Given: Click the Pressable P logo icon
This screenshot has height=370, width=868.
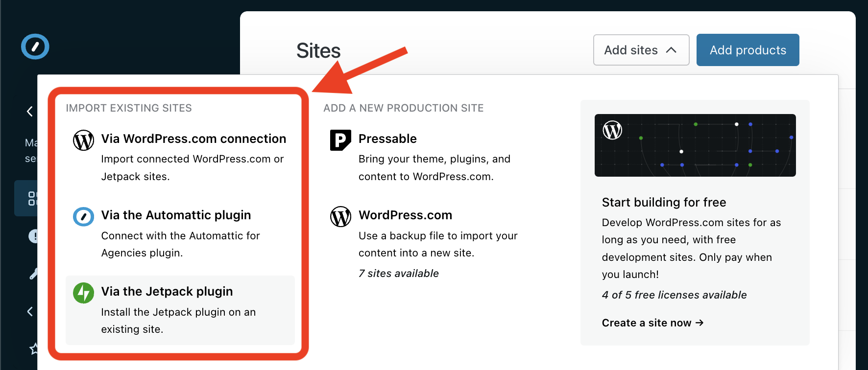Looking at the screenshot, I should pos(340,140).
